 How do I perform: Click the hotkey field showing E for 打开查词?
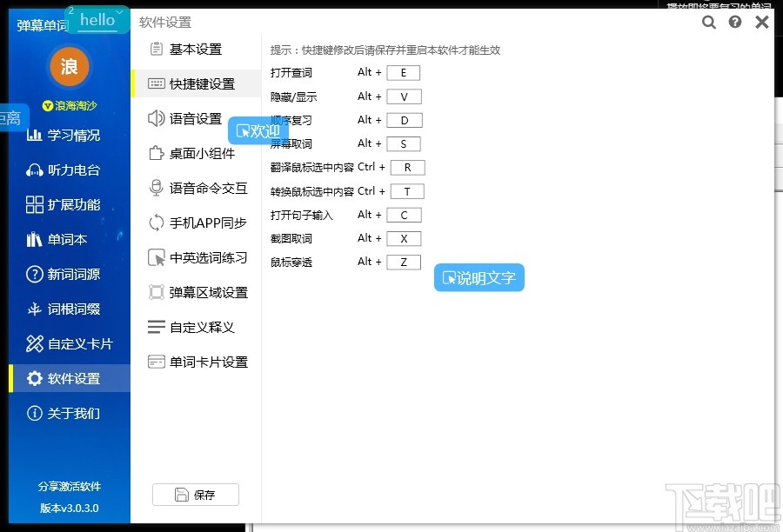pos(403,72)
